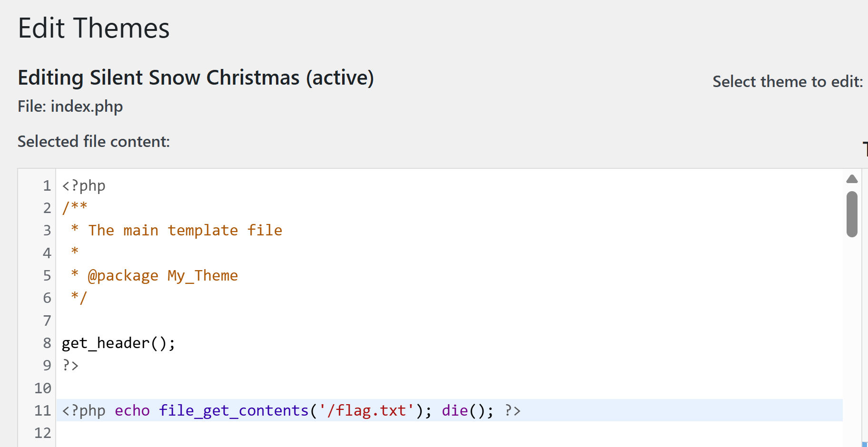The image size is (868, 447).
Task: Click the Edit Themes page title
Action: [x=93, y=28]
